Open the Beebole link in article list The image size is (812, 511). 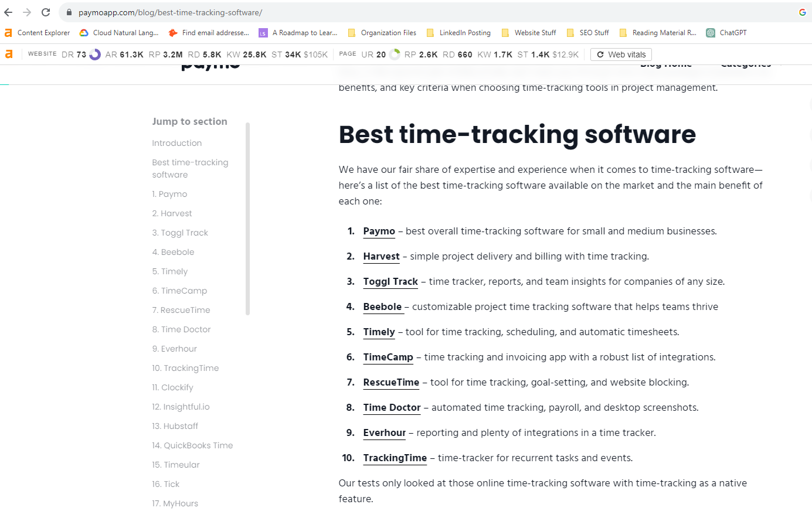(382, 306)
